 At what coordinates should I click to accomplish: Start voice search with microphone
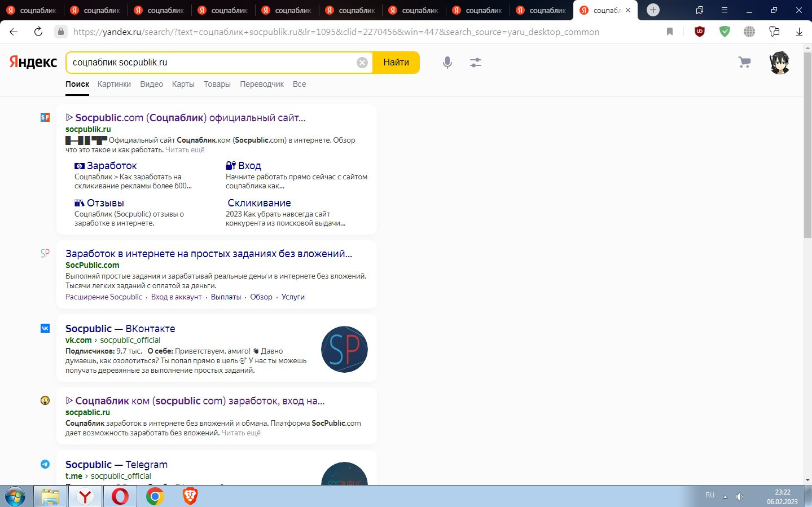tap(447, 63)
